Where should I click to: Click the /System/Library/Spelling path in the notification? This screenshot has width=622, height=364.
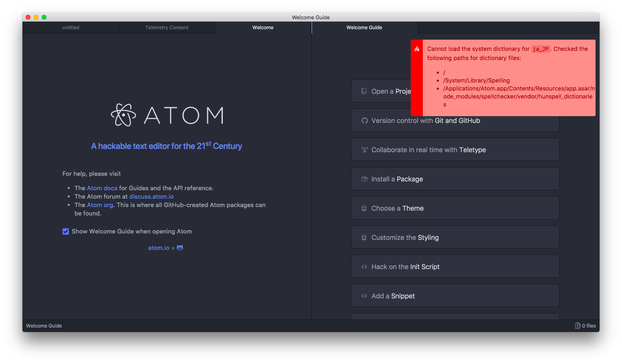click(477, 80)
